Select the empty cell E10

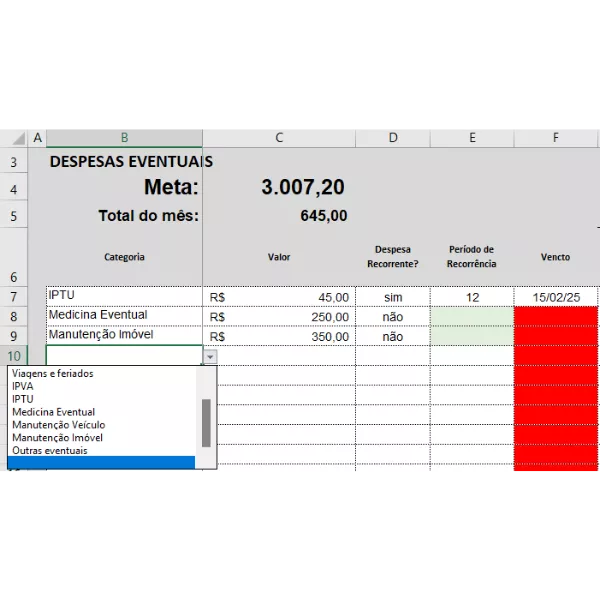pyautogui.click(x=472, y=355)
